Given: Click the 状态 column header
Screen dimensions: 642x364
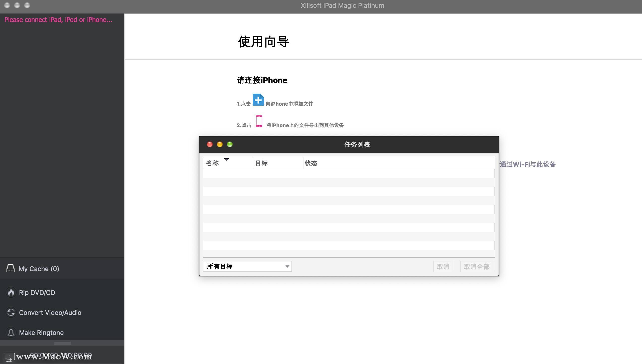Looking at the screenshot, I should point(399,163).
